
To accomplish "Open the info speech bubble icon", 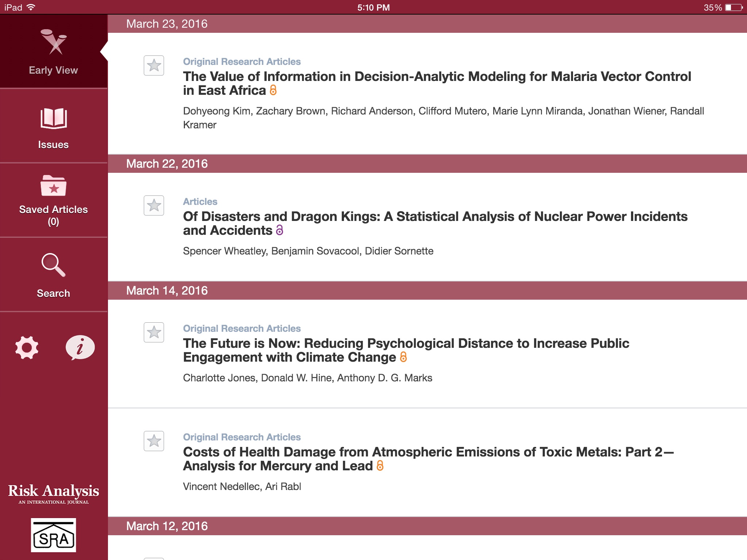I will pos(80,347).
